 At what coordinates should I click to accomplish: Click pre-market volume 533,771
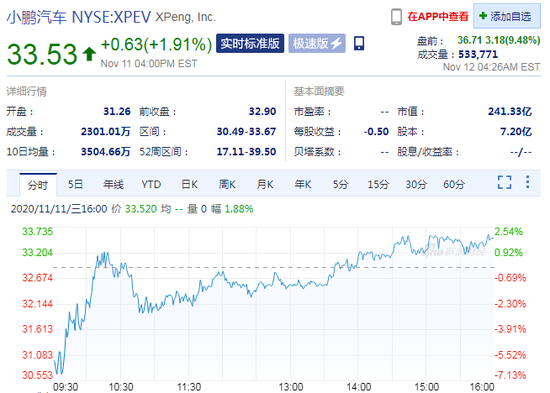pos(478,54)
